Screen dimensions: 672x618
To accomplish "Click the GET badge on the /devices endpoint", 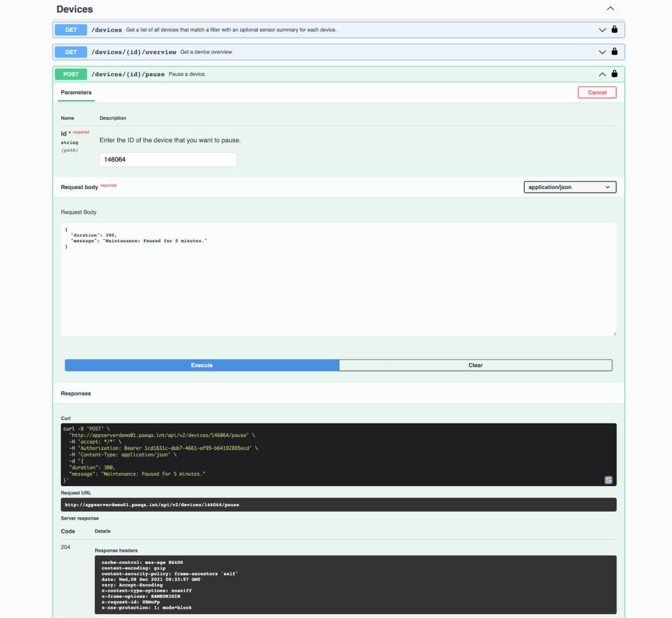I will tap(71, 29).
